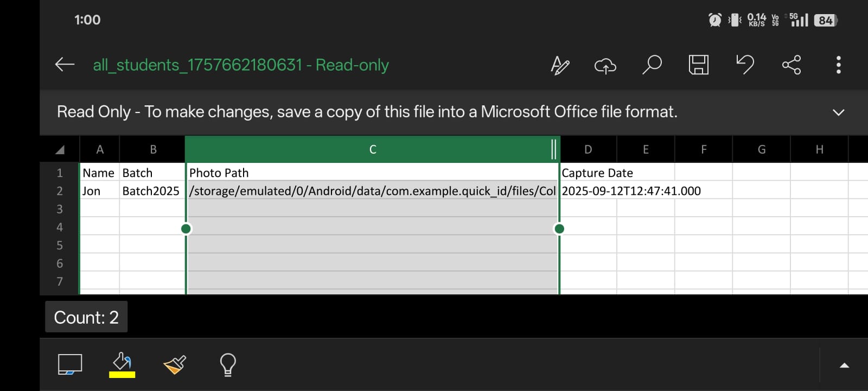Tap the all_students file name title
Viewport: 868px width, 391px height.
(x=241, y=65)
